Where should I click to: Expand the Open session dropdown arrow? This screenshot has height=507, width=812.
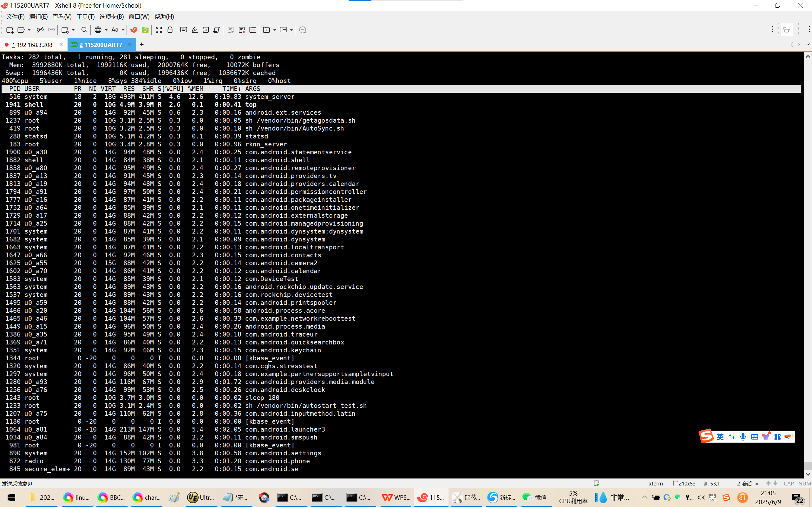pyautogui.click(x=29, y=30)
